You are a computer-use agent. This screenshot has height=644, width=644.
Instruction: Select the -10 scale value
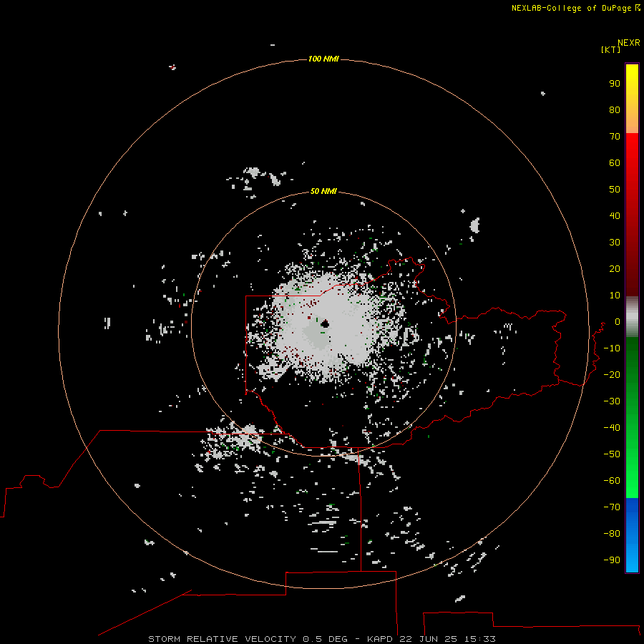click(x=612, y=348)
